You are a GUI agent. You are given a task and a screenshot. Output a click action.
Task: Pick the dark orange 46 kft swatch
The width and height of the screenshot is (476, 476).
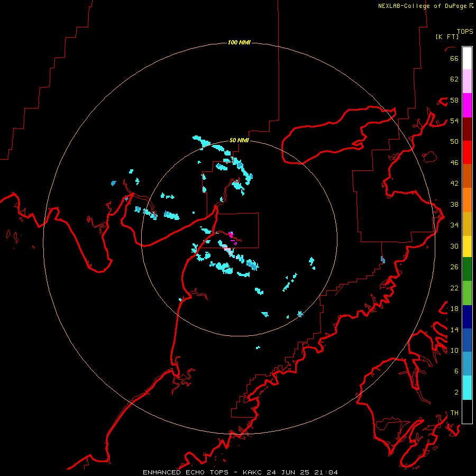(467, 176)
